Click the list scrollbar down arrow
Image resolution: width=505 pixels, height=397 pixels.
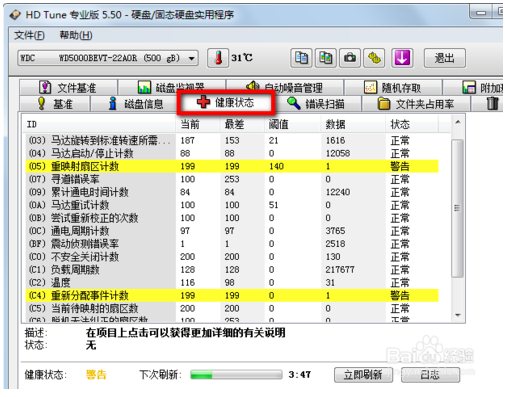pyautogui.click(x=458, y=315)
